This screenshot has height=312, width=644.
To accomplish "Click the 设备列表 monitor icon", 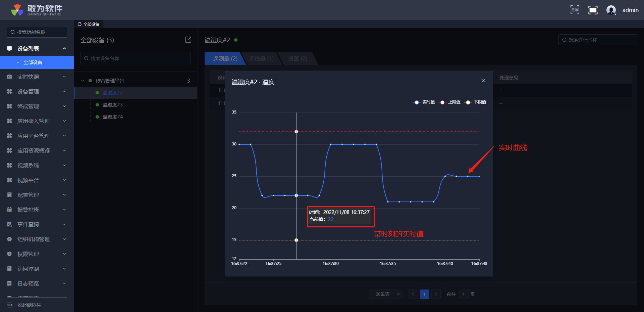I will pyautogui.click(x=9, y=49).
